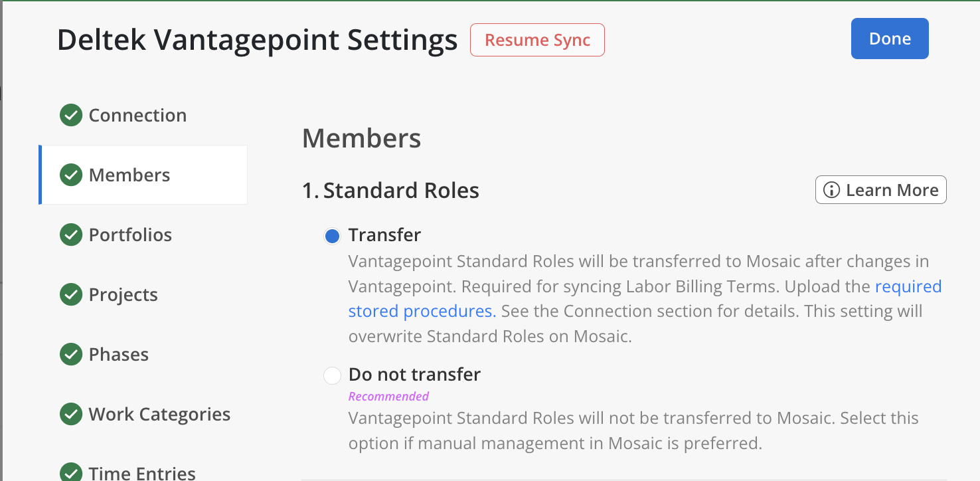Click the green checkmark beside Phases
The image size is (980, 481).
(x=70, y=354)
